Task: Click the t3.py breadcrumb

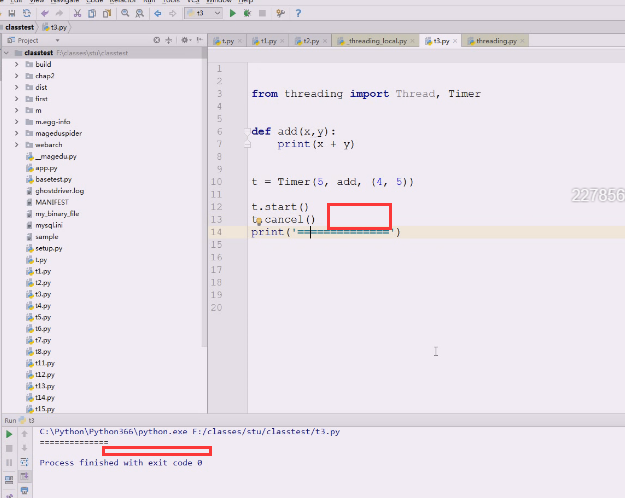Action: [x=55, y=28]
